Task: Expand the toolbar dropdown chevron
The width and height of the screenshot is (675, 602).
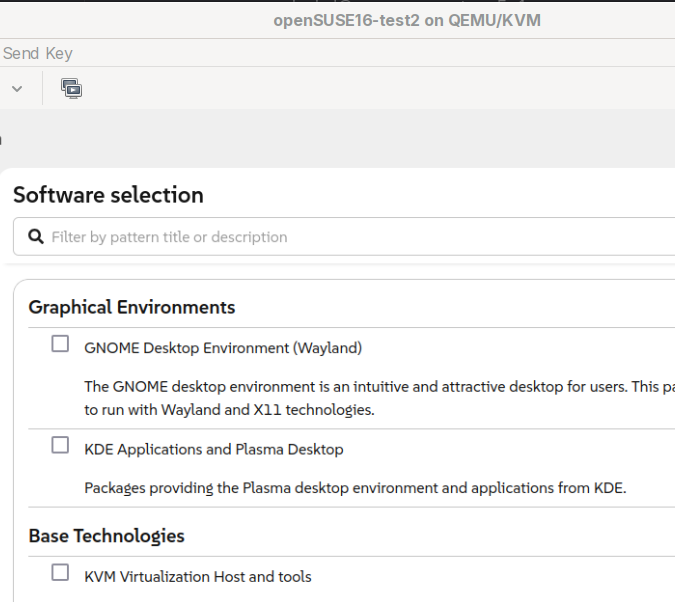Action: [x=17, y=89]
